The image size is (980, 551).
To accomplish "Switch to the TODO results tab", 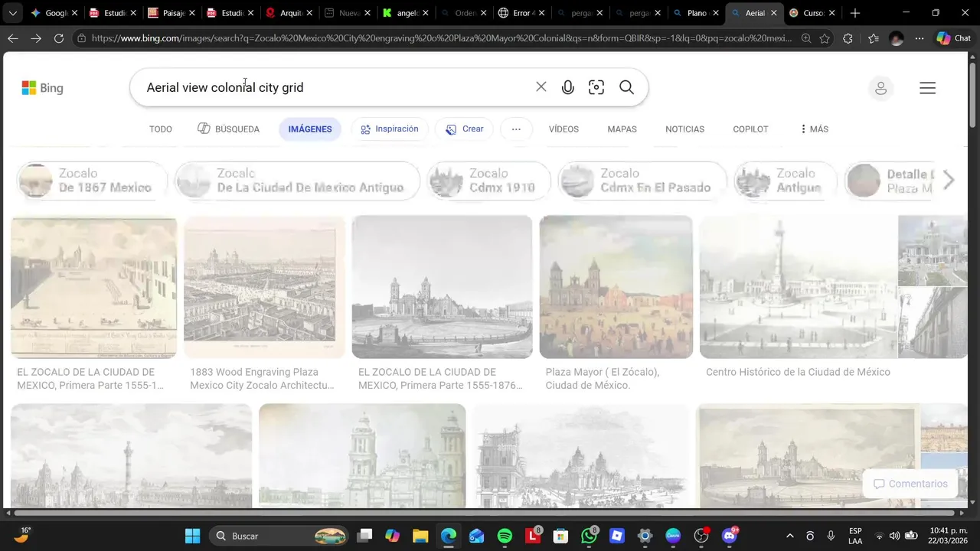I will pyautogui.click(x=161, y=129).
